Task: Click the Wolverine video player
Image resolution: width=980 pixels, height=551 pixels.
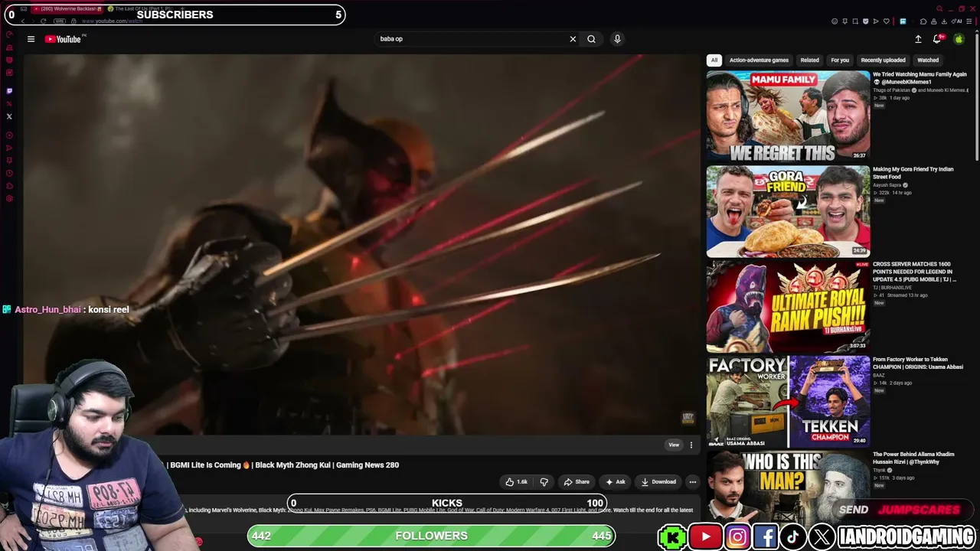Action: (x=361, y=243)
